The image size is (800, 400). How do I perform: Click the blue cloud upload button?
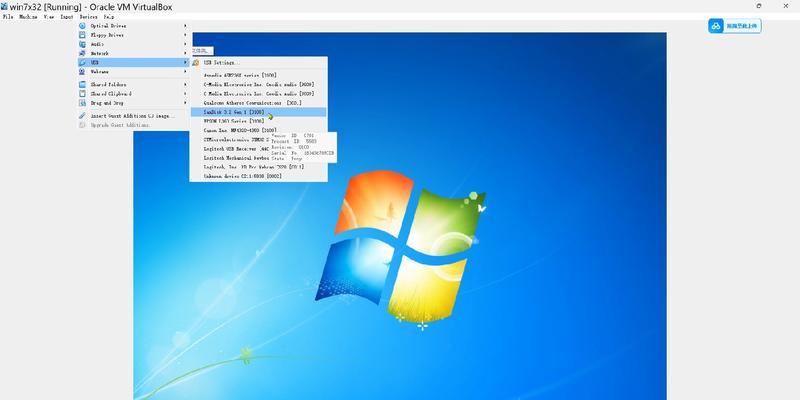pos(735,26)
